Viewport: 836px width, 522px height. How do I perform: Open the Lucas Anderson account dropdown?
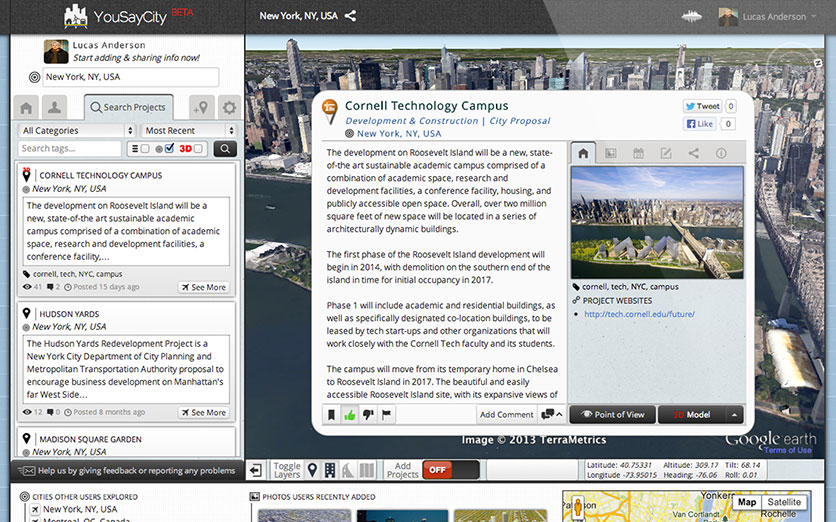pos(768,17)
